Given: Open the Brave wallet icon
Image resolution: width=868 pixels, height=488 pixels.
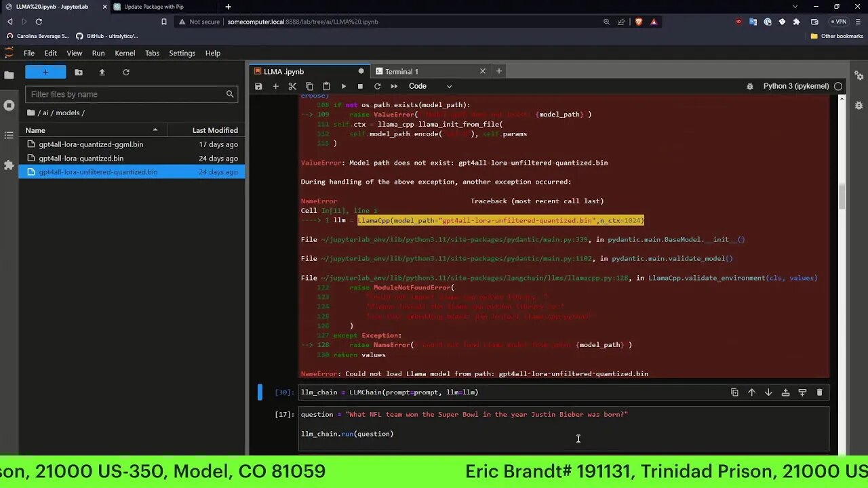Looking at the screenshot, I should (x=815, y=22).
